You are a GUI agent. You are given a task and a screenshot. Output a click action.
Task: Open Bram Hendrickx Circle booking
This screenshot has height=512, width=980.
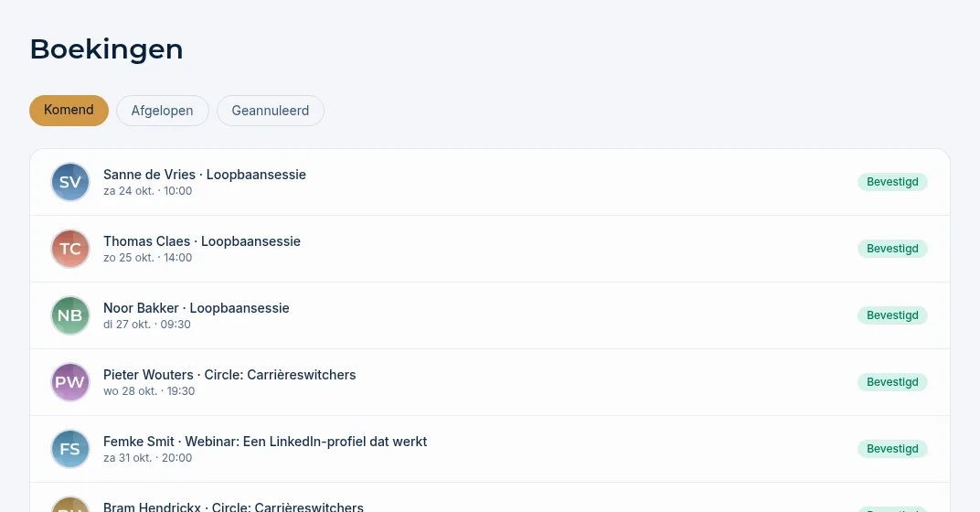pos(490,497)
